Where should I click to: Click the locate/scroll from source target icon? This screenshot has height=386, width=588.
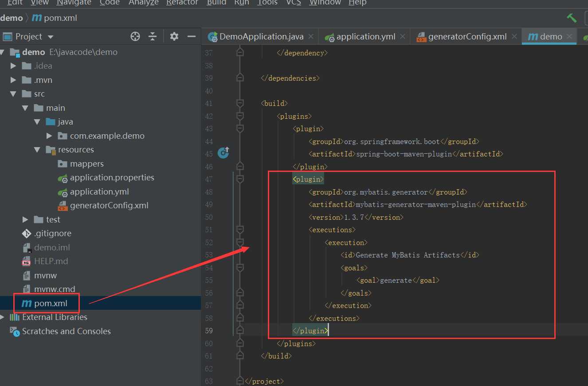tap(135, 36)
